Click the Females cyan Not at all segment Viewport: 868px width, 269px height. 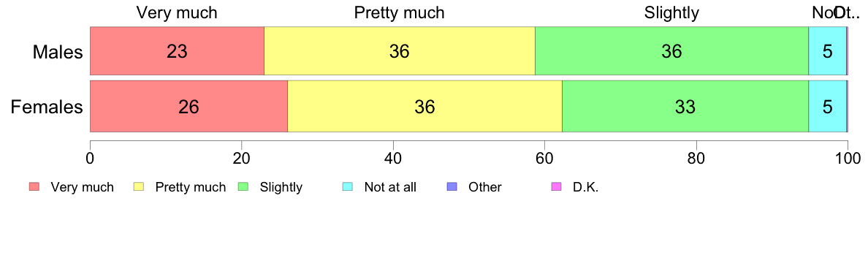pos(828,106)
